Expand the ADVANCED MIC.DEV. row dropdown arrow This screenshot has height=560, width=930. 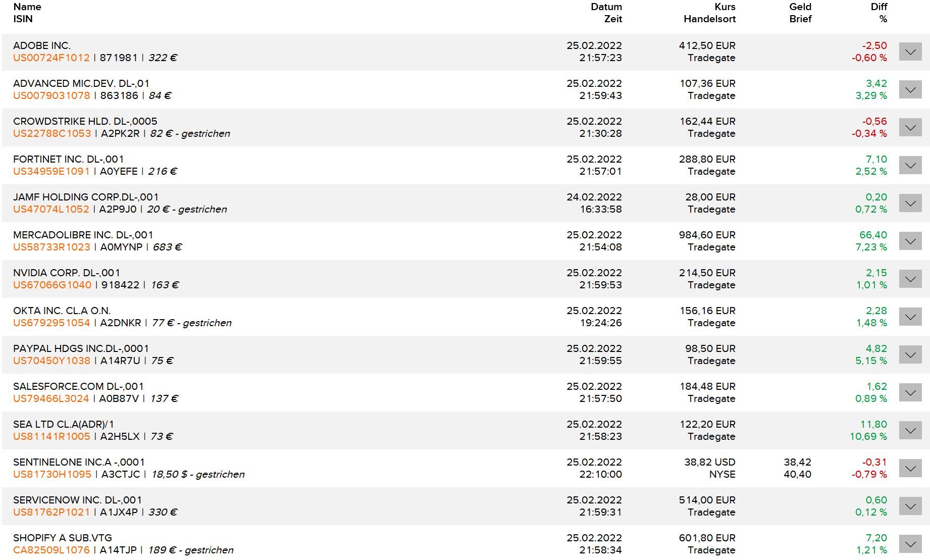click(x=910, y=89)
